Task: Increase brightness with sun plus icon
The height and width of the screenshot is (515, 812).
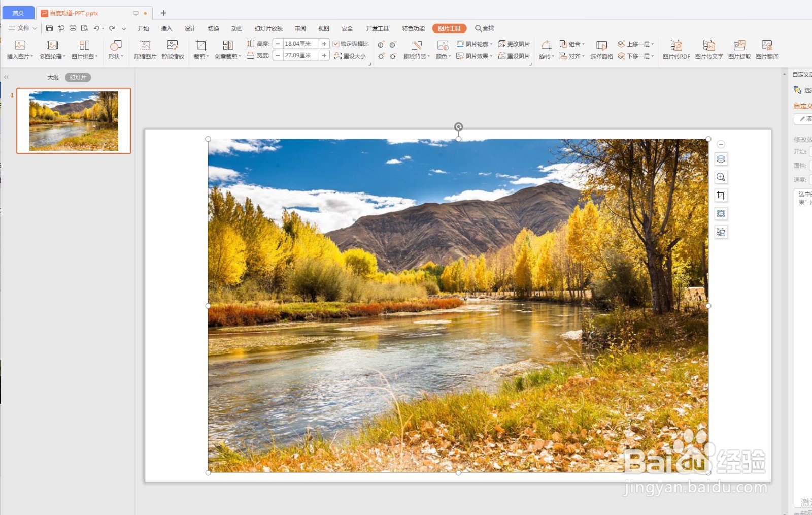Action: (x=381, y=56)
